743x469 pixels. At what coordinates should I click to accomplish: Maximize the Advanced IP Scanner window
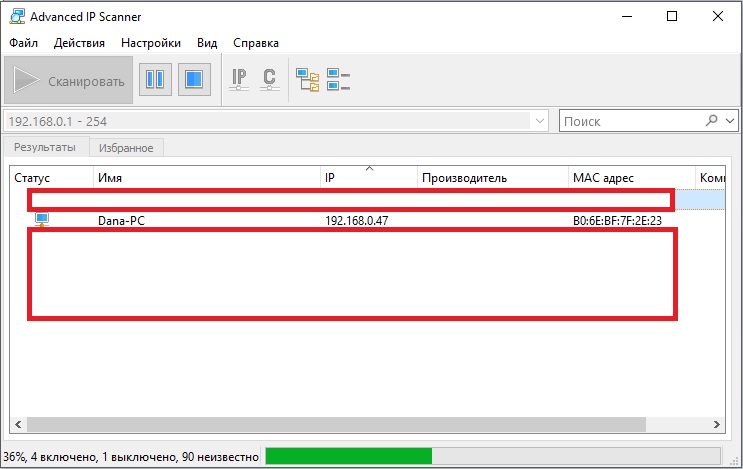672,17
